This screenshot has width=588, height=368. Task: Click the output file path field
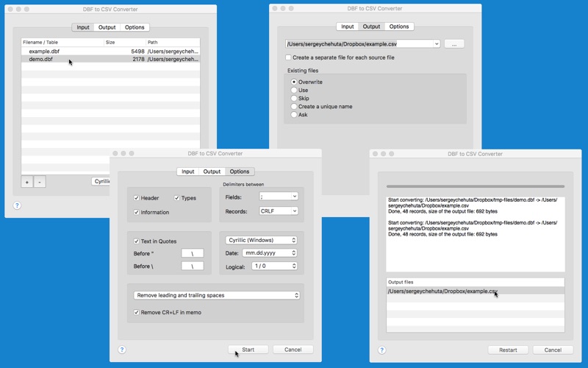(x=359, y=44)
